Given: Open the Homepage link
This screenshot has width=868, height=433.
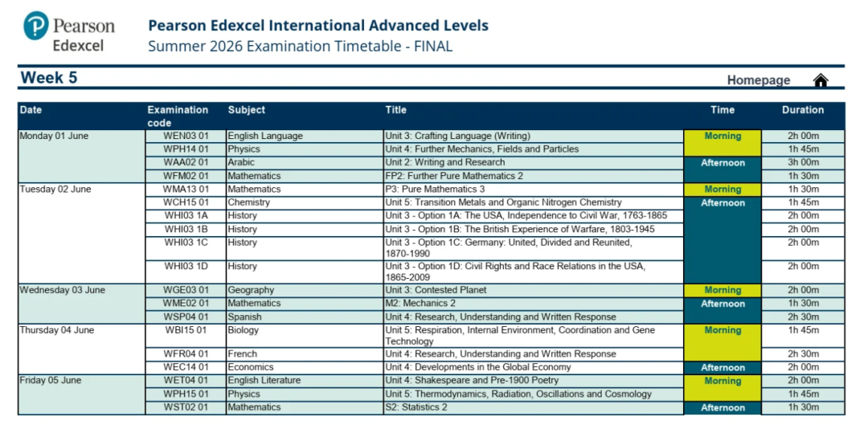Looking at the screenshot, I should pos(758,80).
